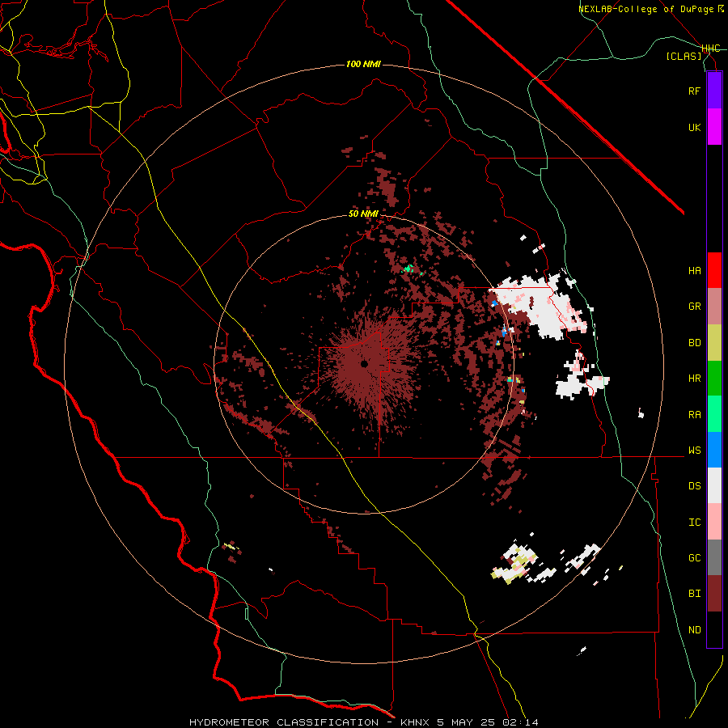Image resolution: width=728 pixels, height=728 pixels.
Task: Click the [CLAS] units label
Action: pos(684,56)
